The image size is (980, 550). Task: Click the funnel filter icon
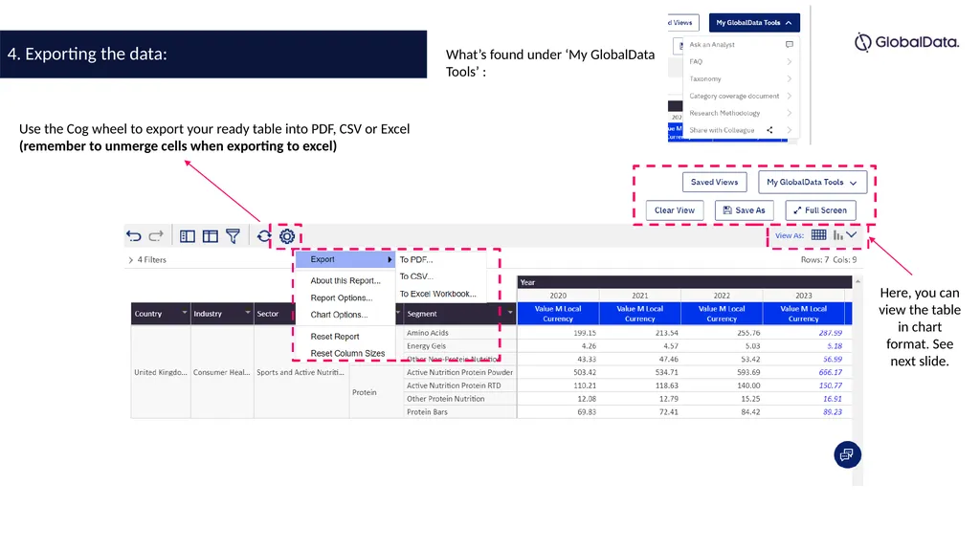[234, 236]
